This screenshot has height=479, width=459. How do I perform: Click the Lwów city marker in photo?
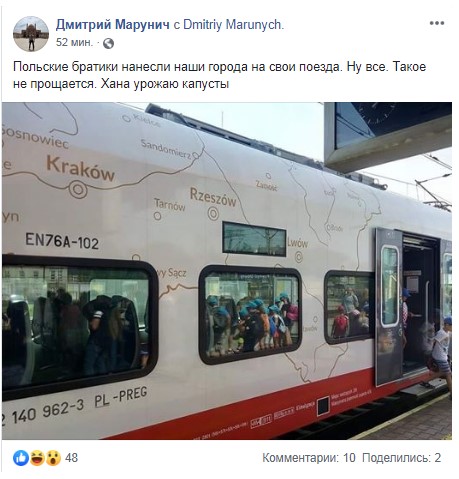tap(299, 257)
